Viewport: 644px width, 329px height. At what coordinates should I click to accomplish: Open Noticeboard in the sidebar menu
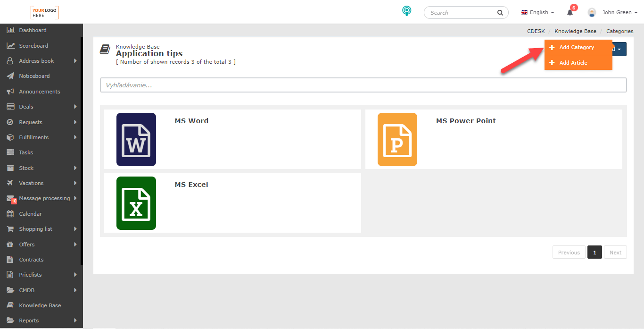click(x=34, y=76)
